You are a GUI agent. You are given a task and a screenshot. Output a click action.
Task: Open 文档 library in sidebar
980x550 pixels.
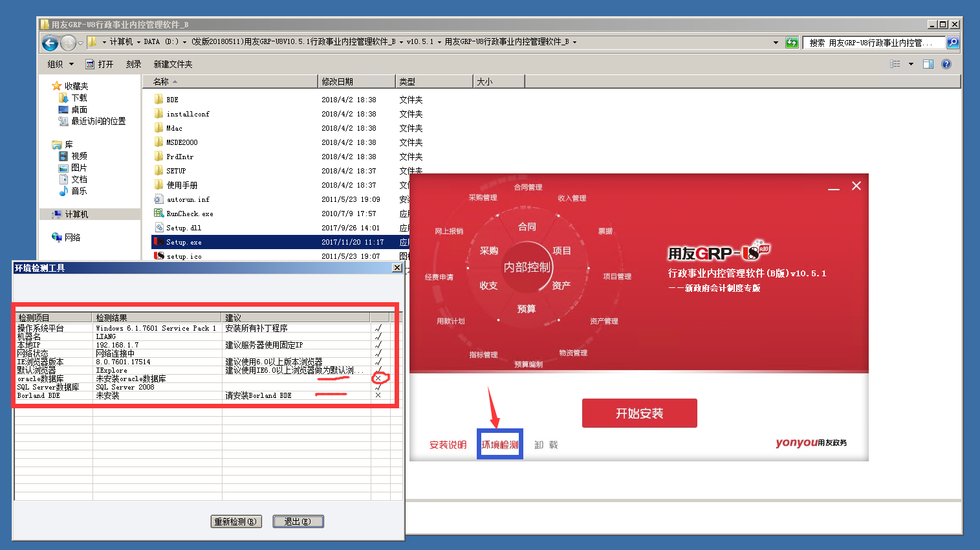tap(73, 179)
